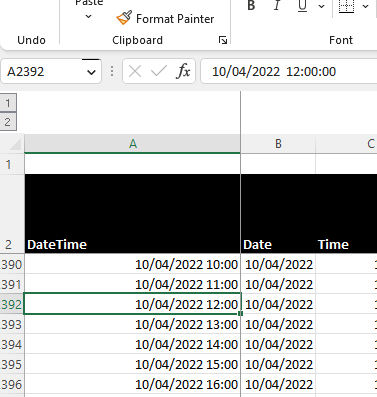Image resolution: width=377 pixels, height=397 pixels.
Task: Collapse outline to level 1
Action: [8, 103]
